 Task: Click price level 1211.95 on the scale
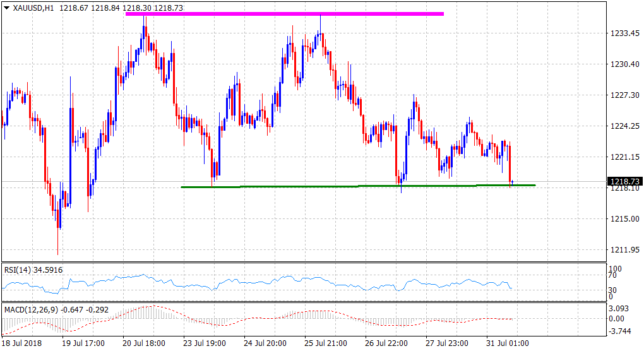tap(624, 249)
